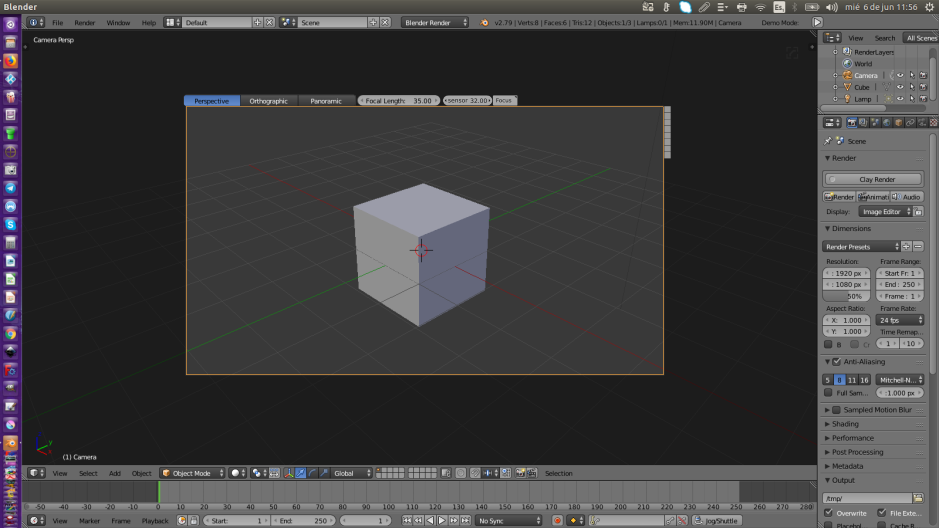Click the OpenGL render image icon
The width and height of the screenshot is (939, 528).
520,473
